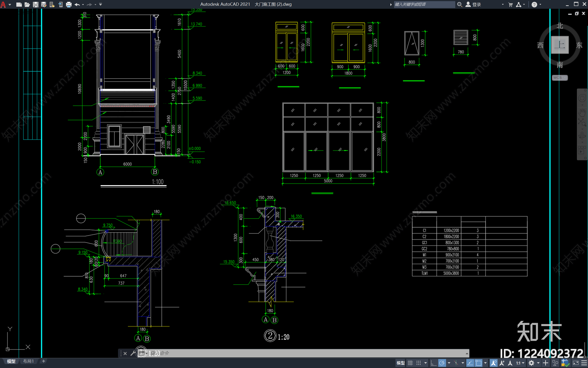Open from Web & Mobile icon
The image size is (588, 368).
[52, 4]
